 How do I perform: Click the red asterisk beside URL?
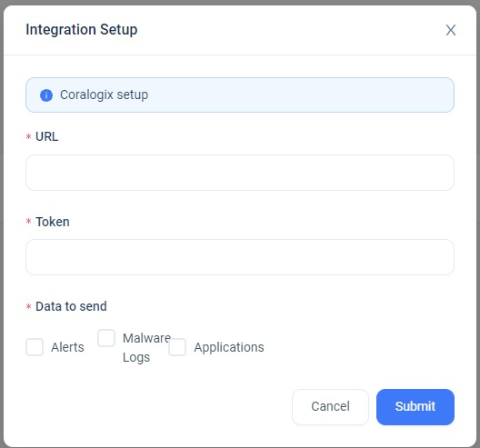28,136
